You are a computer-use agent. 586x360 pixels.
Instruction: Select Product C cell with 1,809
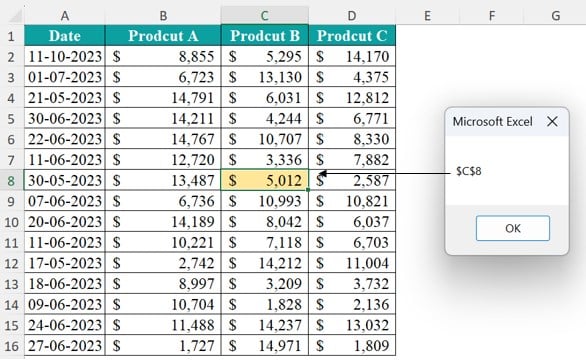coord(352,345)
